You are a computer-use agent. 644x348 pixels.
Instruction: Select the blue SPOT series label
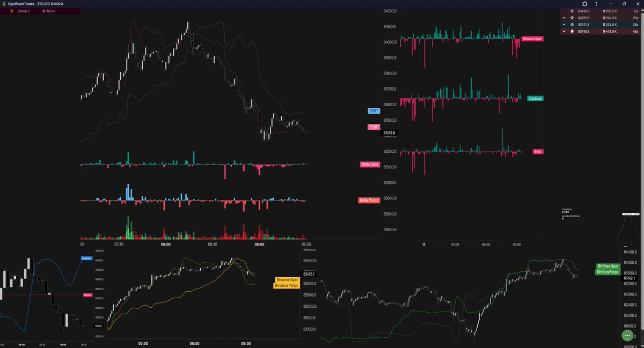tap(374, 111)
